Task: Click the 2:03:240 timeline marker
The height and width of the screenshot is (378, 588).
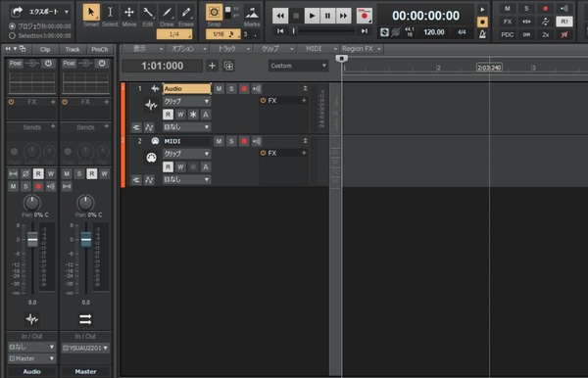Action: [489, 68]
